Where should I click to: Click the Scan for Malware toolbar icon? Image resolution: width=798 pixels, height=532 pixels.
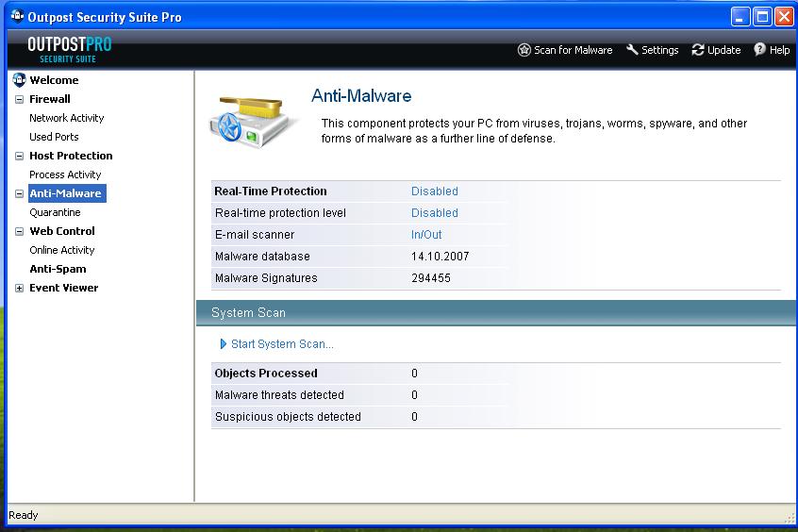pyautogui.click(x=524, y=50)
